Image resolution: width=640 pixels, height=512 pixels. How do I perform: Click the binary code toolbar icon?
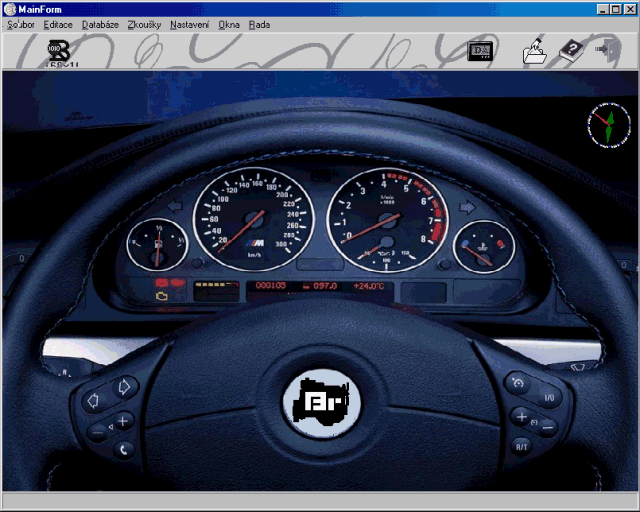click(60, 52)
